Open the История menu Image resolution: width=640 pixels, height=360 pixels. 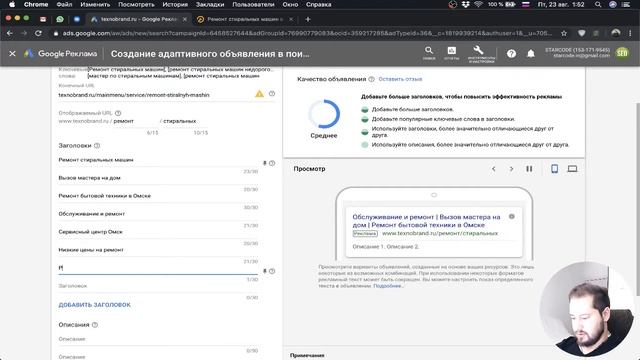tap(175, 4)
